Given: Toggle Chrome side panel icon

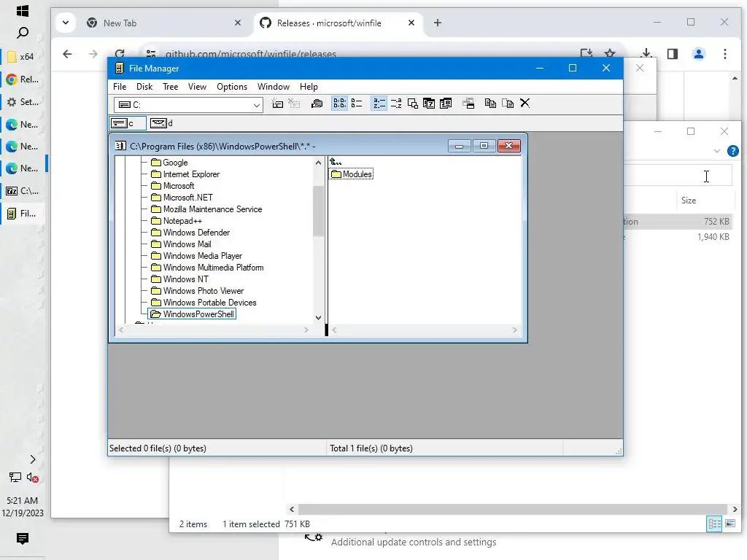Looking at the screenshot, I should coord(673,54).
